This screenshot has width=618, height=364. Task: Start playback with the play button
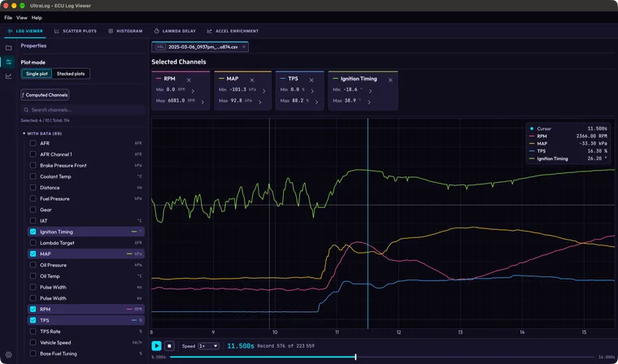point(156,346)
